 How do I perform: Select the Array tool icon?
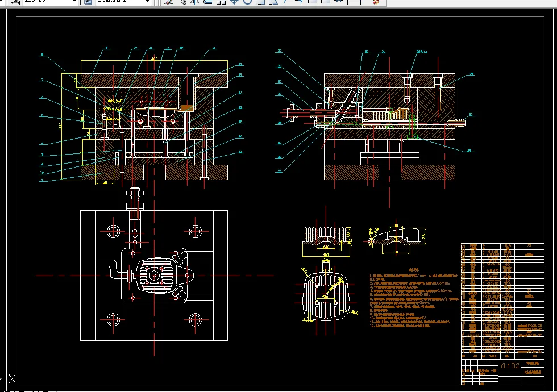pyautogui.click(x=221, y=2)
